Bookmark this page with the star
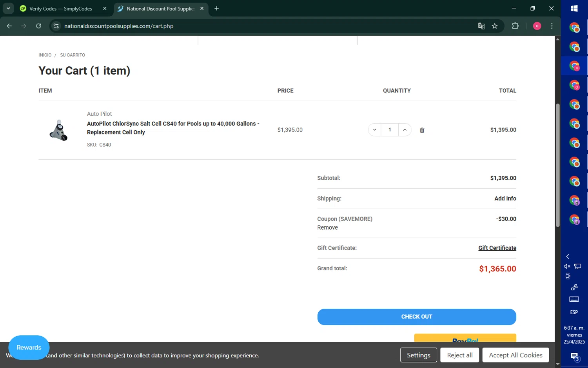Viewport: 588px width, 368px height. (495, 26)
